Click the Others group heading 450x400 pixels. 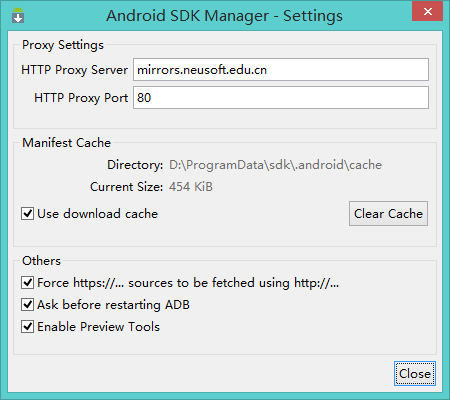41,261
